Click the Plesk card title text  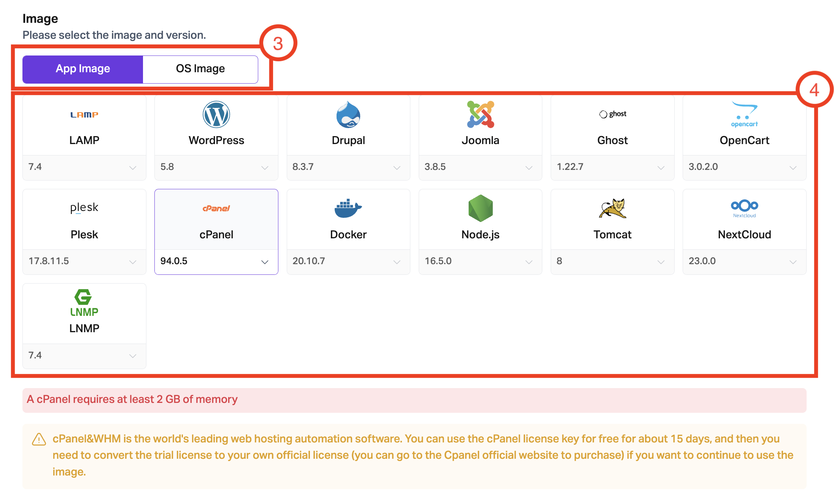(x=84, y=235)
